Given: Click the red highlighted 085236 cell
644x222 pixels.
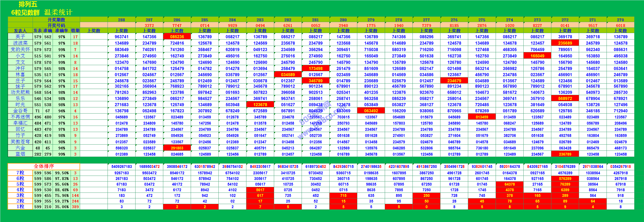Looking at the screenshot, I should pos(177,37).
